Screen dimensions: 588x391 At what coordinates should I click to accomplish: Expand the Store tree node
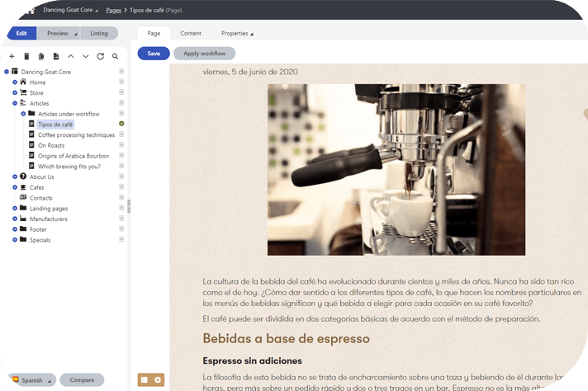(x=15, y=92)
